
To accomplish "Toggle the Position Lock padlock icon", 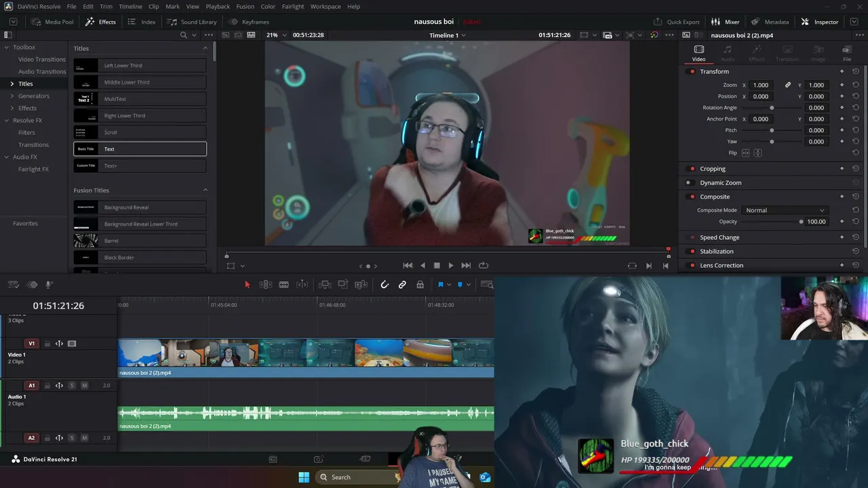I will [420, 285].
